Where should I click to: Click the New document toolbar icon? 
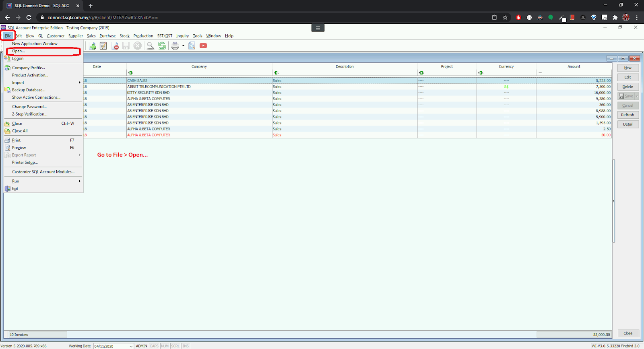(93, 46)
